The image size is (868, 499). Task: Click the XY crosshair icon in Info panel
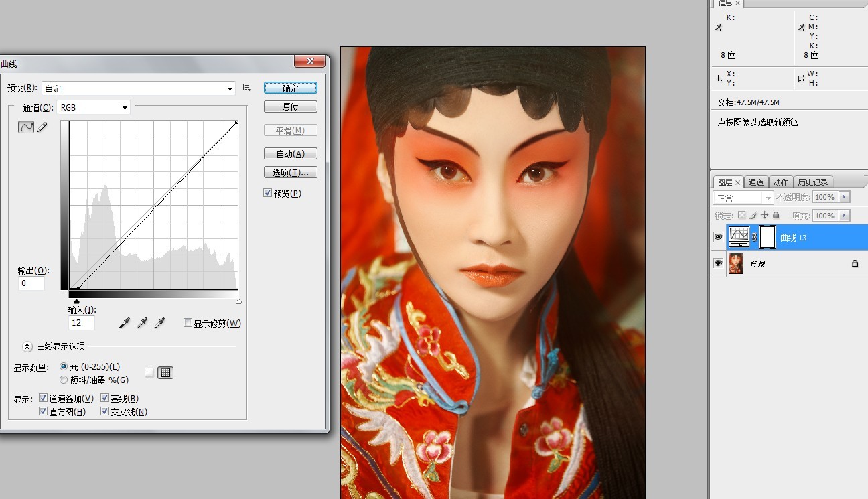click(719, 78)
